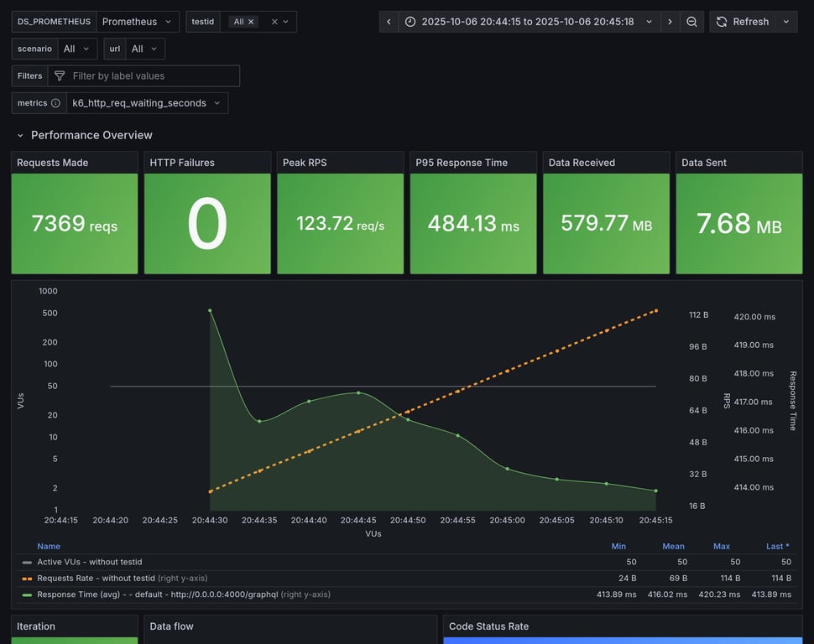Click the 484.13 ms stat value
Image resolution: width=814 pixels, height=644 pixels.
[x=473, y=224]
